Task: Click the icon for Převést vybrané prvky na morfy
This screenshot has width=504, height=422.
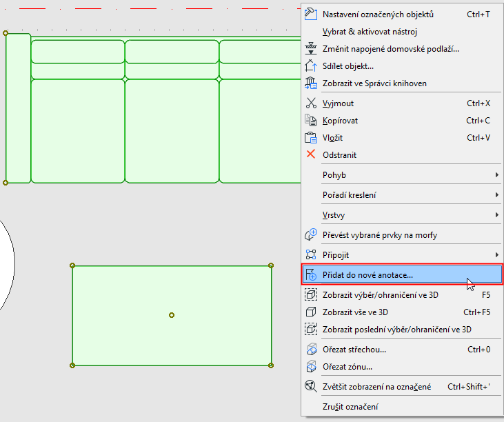Action: tap(310, 235)
